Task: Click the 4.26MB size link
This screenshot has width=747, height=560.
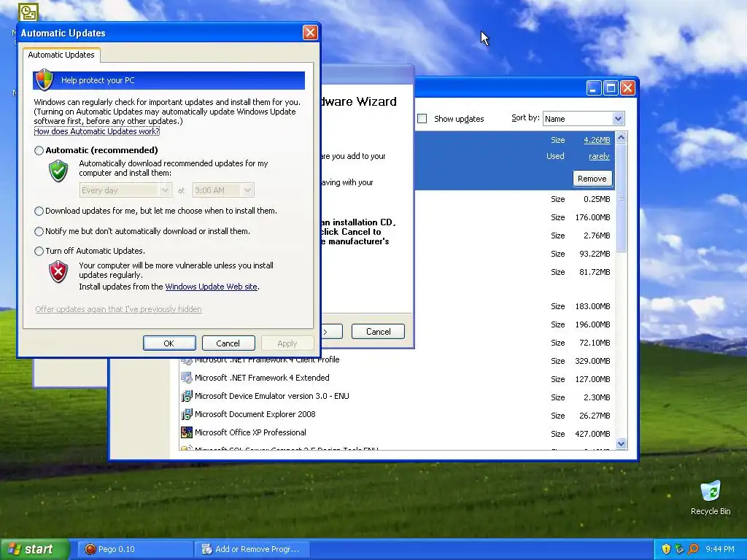Action: tap(597, 140)
